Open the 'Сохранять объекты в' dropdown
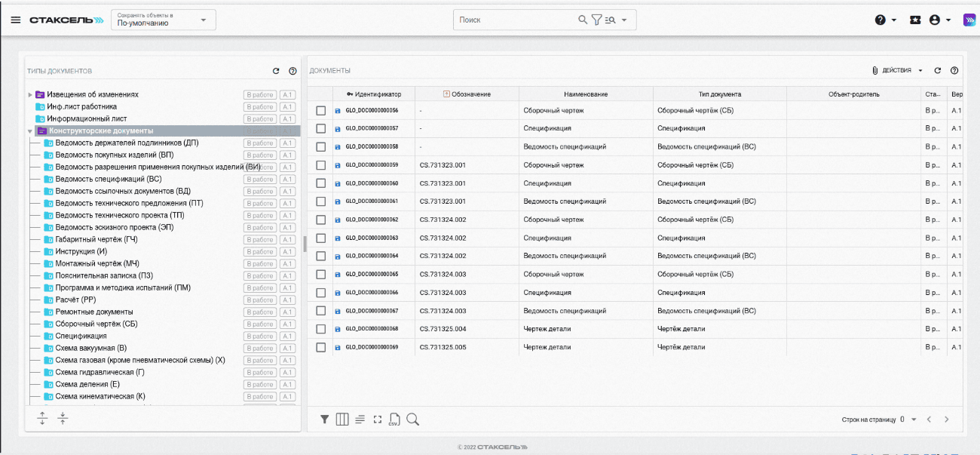980x455 pixels. (x=163, y=20)
